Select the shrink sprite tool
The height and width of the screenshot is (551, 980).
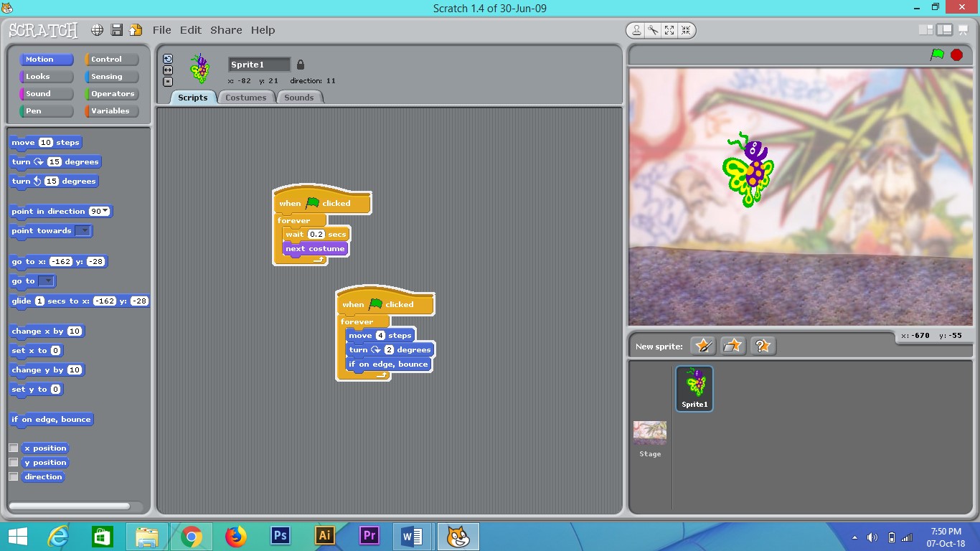(687, 30)
